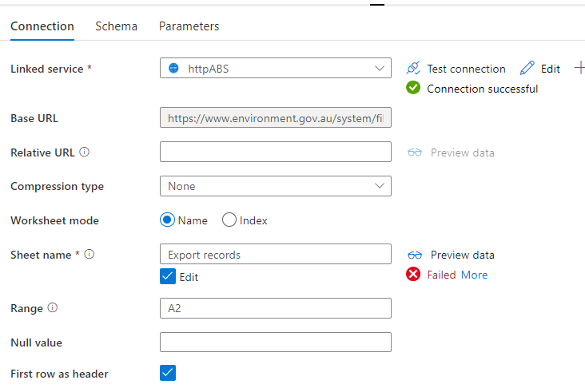Image resolution: width=585 pixels, height=392 pixels.
Task: Click into the Base URL field
Action: point(276,117)
